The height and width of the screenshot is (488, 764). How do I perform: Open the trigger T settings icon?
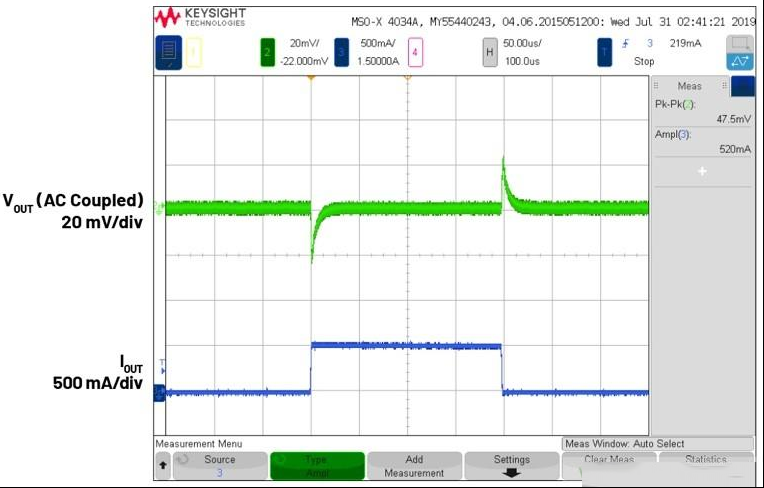(604, 52)
